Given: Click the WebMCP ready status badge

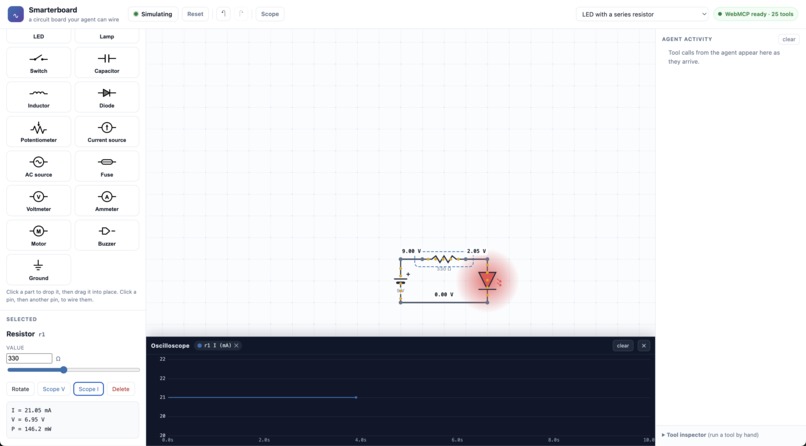Looking at the screenshot, I should (756, 14).
